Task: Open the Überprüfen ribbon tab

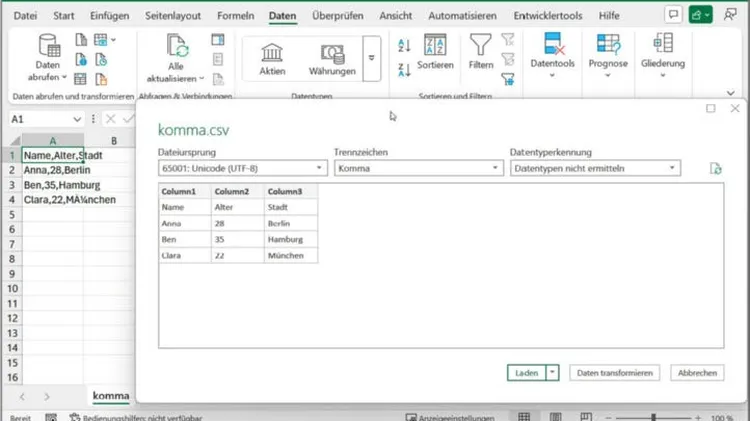Action: (x=337, y=16)
